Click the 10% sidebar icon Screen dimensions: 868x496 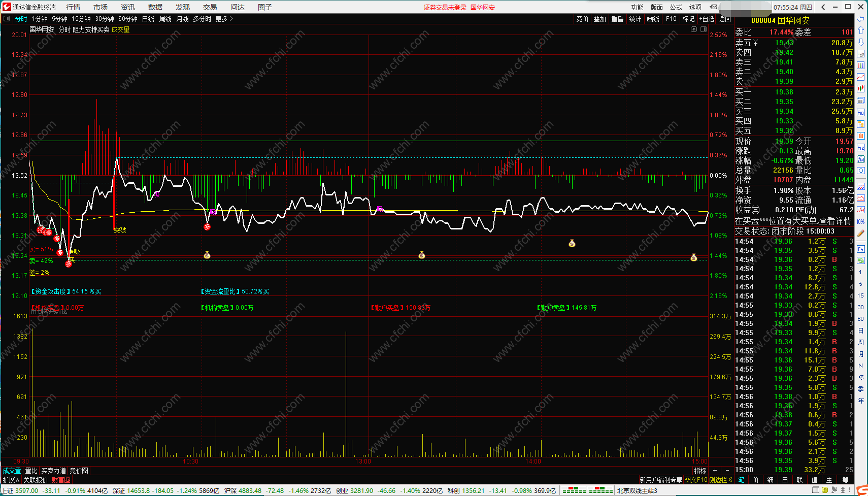coord(861,222)
